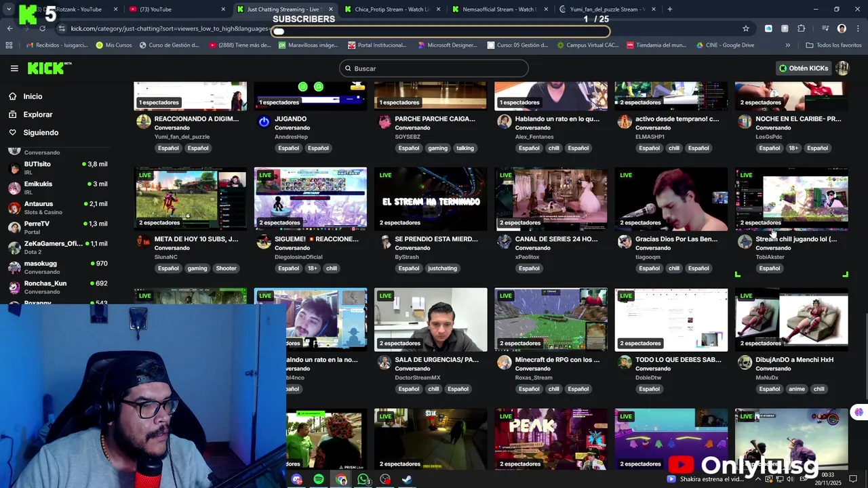Screen dimensions: 868x488
Task: Open the Gracias Dios Por Las Ben stream thumbnail
Action: point(671,199)
